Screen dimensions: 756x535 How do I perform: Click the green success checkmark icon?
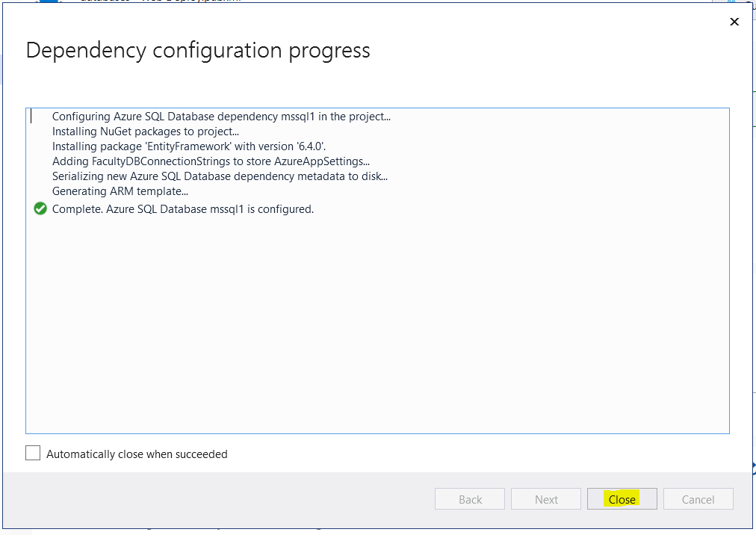(40, 209)
